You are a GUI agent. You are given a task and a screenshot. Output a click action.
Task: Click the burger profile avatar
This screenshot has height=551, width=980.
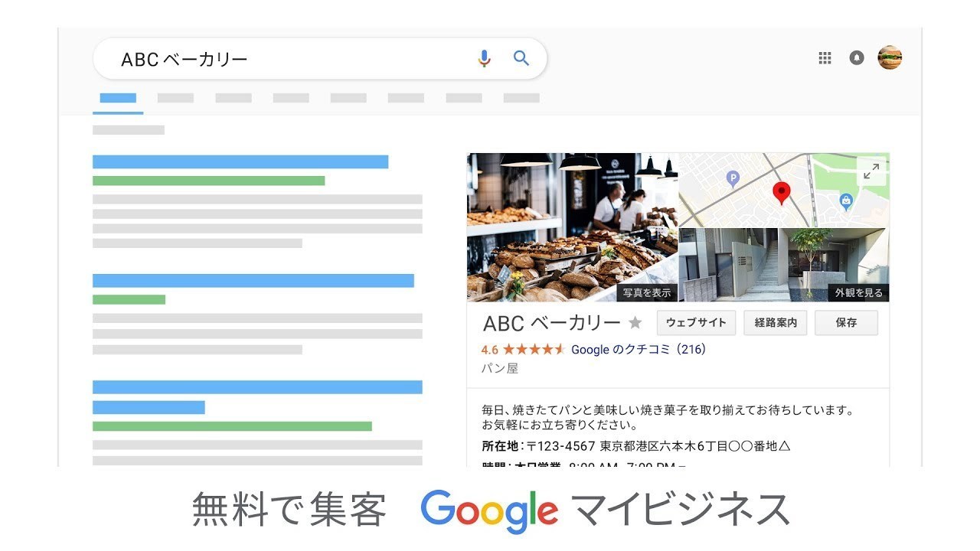click(890, 58)
